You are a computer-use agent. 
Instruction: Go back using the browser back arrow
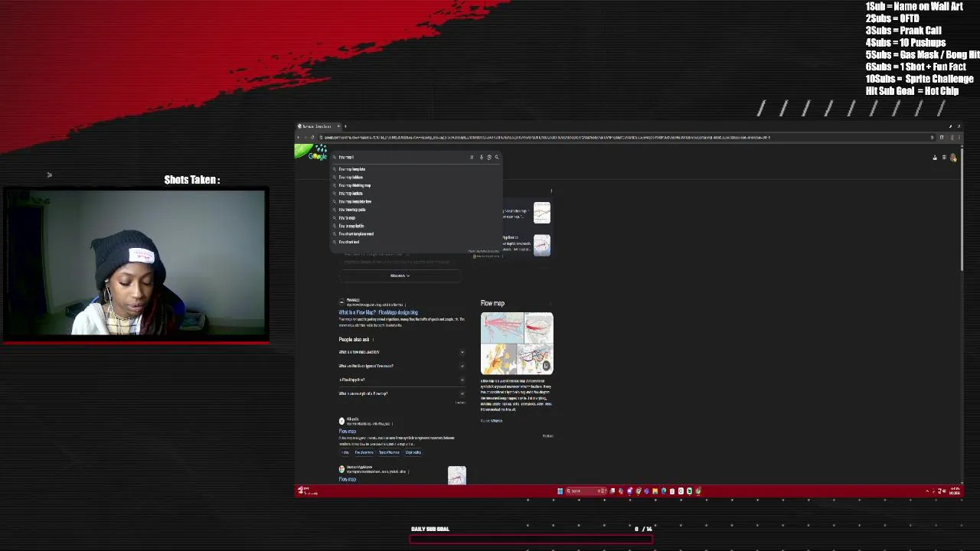(299, 138)
